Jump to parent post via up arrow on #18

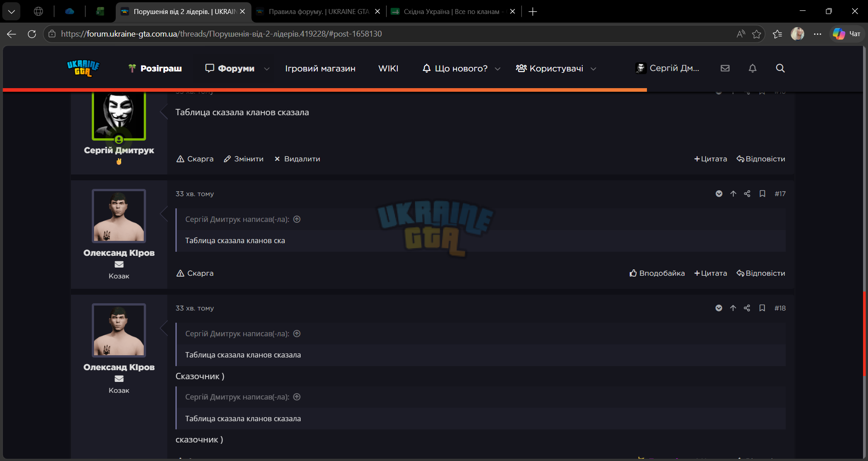click(x=733, y=308)
